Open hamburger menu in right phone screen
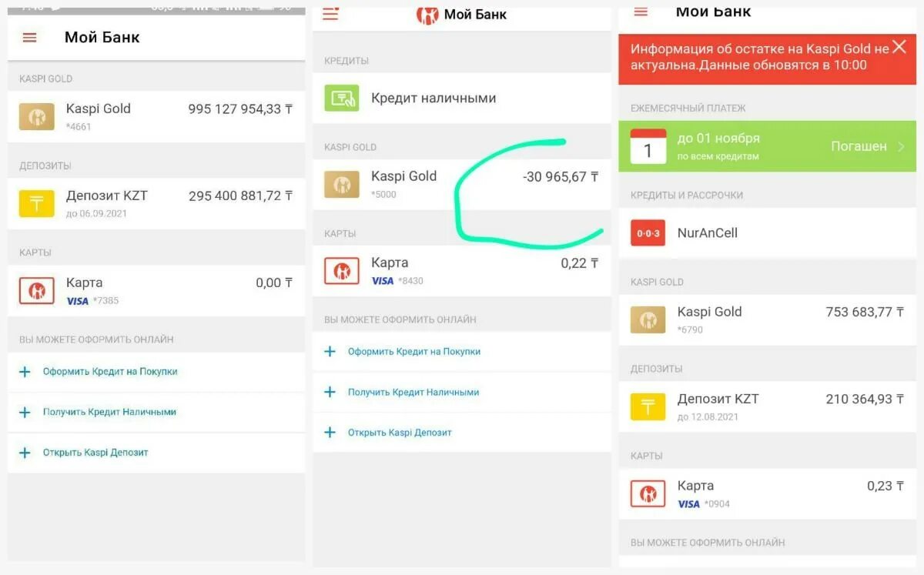 pos(641,12)
